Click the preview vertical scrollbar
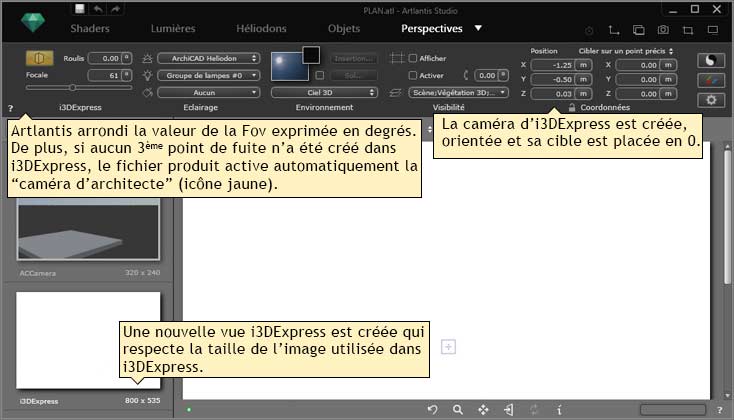This screenshot has height=420, width=734. tap(727, 217)
